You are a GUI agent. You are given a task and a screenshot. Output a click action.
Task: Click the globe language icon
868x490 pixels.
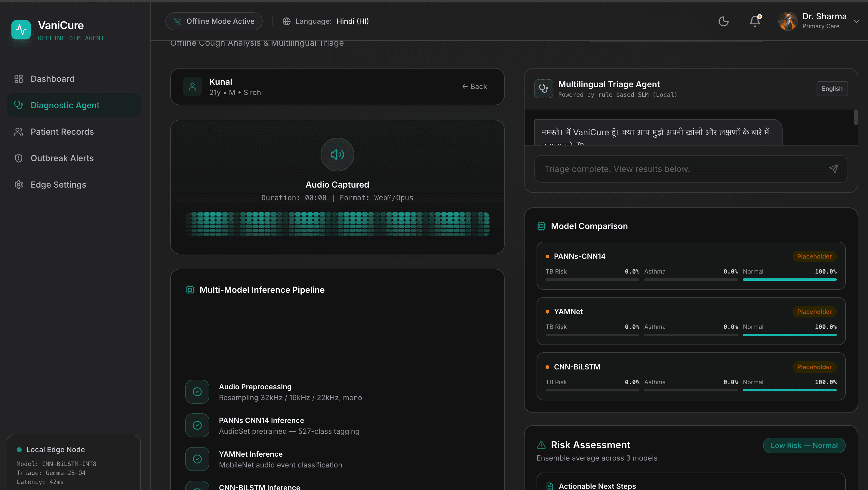tap(286, 21)
